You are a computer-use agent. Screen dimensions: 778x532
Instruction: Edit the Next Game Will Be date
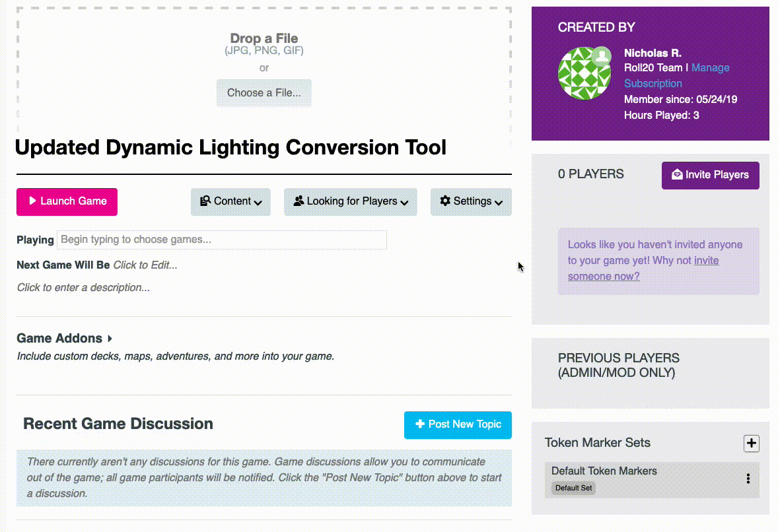[145, 265]
